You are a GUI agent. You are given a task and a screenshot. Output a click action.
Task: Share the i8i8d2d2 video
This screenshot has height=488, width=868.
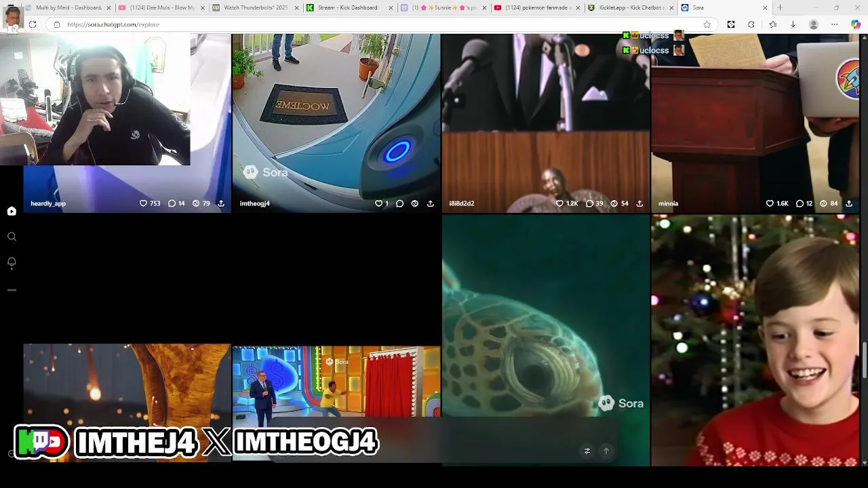pos(639,203)
